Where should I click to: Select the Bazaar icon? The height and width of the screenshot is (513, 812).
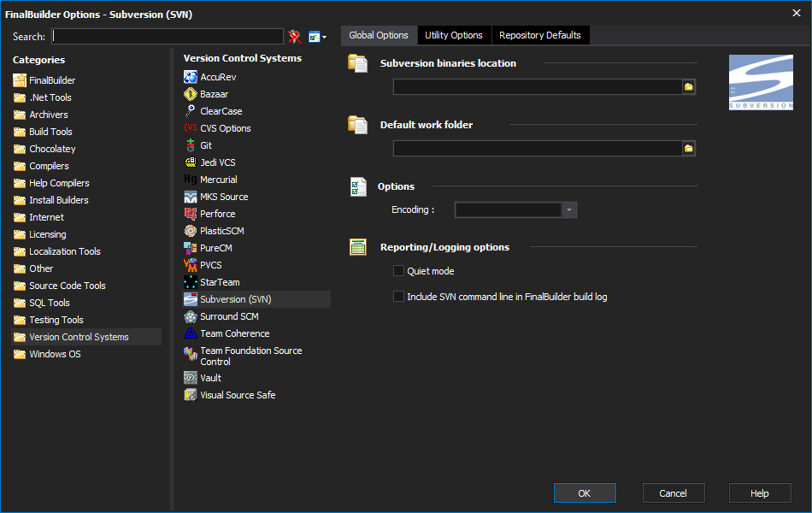[191, 94]
